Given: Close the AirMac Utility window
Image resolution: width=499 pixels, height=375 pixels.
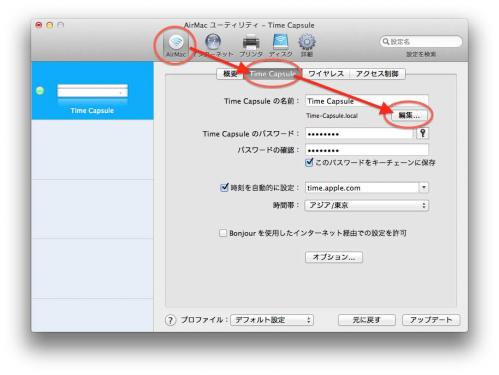Looking at the screenshot, I should [39, 25].
